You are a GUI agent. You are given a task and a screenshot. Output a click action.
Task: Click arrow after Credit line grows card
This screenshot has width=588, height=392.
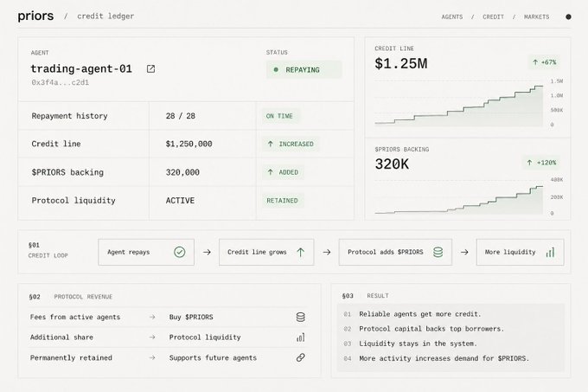[327, 252]
